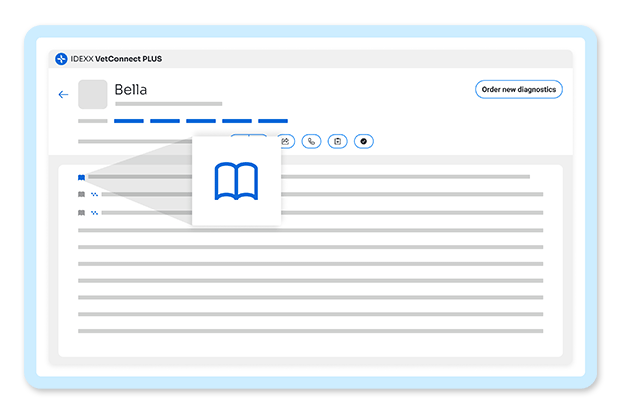Select the last blue tab bar
The image size is (621, 414).
tap(273, 121)
